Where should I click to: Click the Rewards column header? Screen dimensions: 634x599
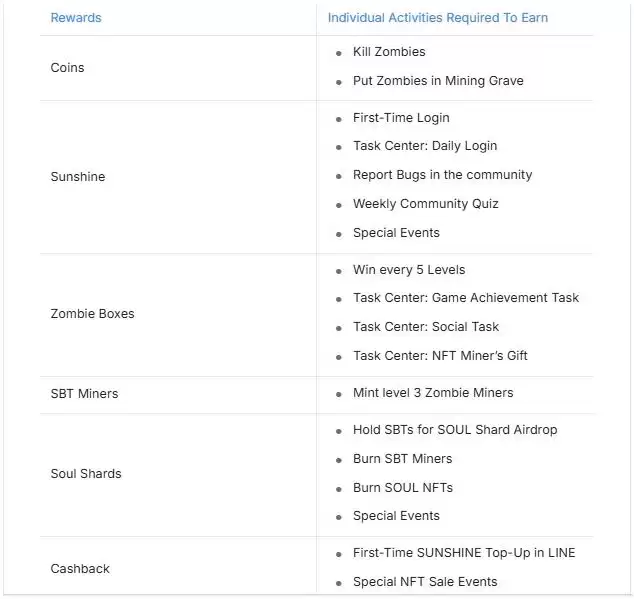pyautogui.click(x=76, y=18)
